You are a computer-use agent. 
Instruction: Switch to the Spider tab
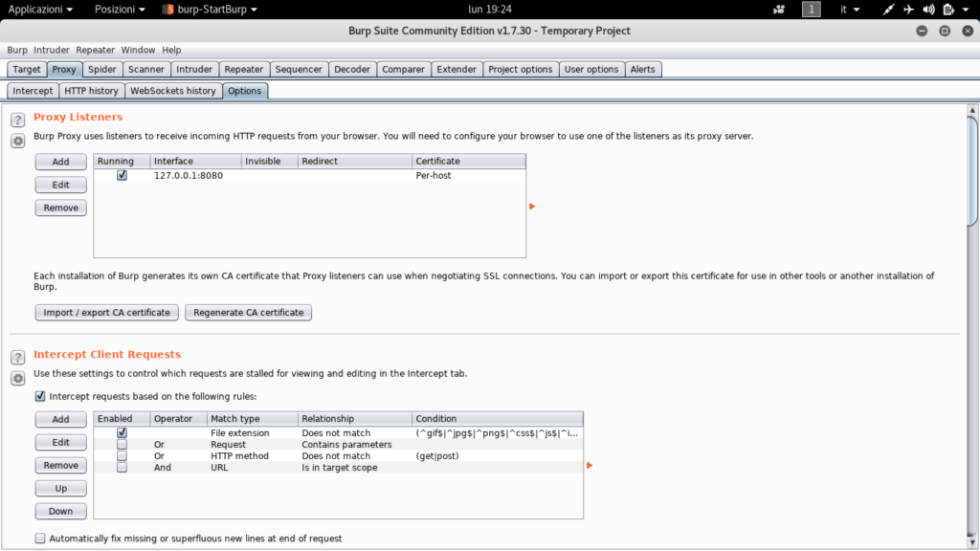101,69
